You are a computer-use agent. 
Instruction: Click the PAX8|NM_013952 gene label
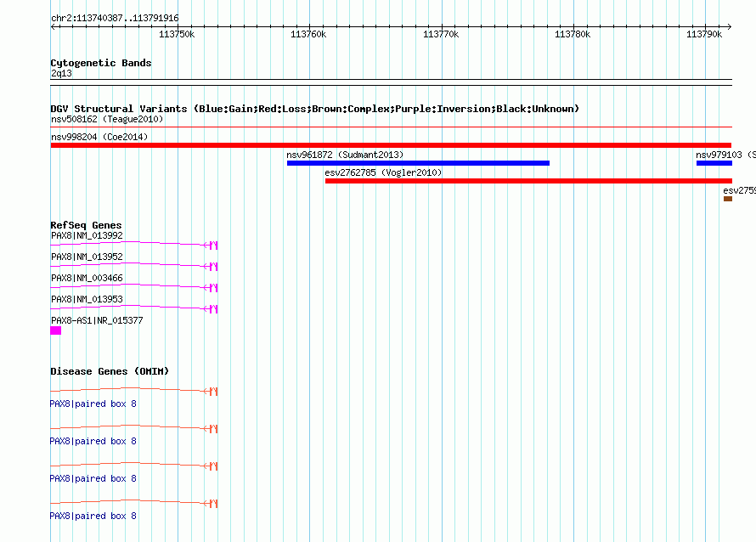coord(87,257)
